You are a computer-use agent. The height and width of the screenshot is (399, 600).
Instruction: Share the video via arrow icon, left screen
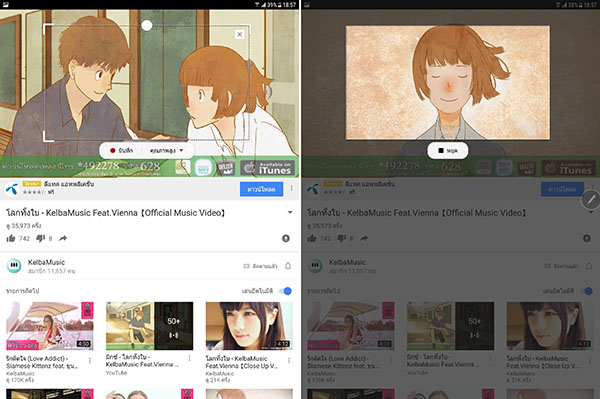point(63,238)
